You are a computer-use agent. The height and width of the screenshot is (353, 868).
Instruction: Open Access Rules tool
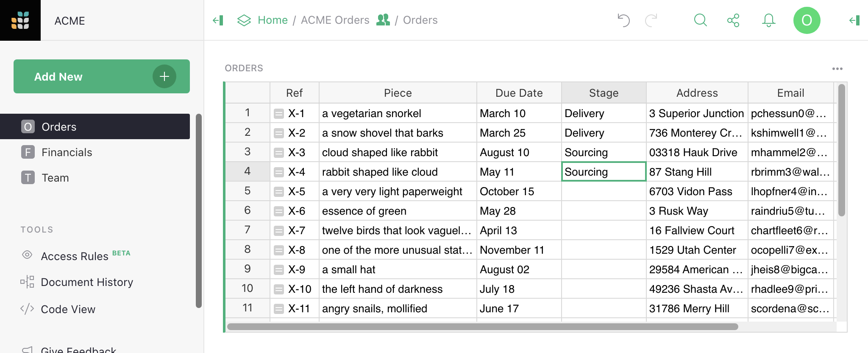75,256
